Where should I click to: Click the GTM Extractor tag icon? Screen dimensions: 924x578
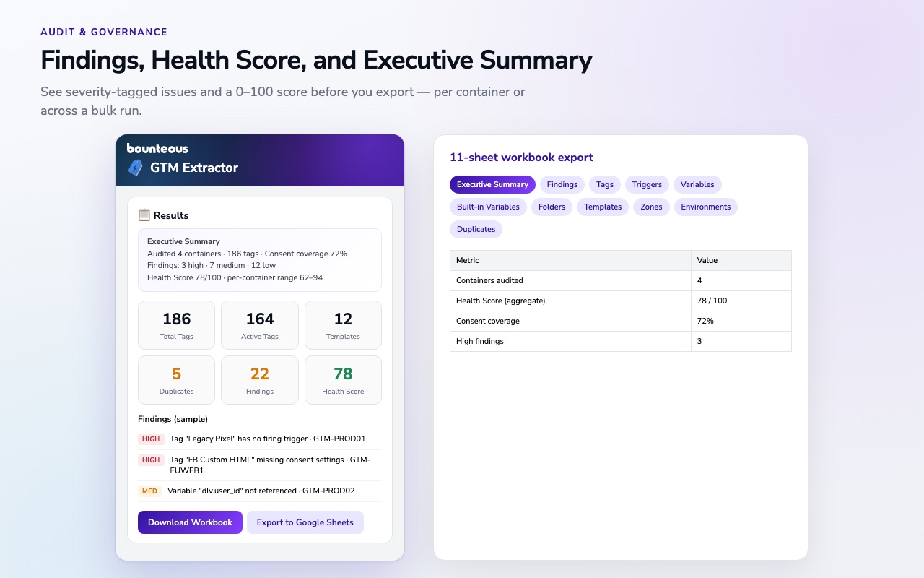coord(135,168)
